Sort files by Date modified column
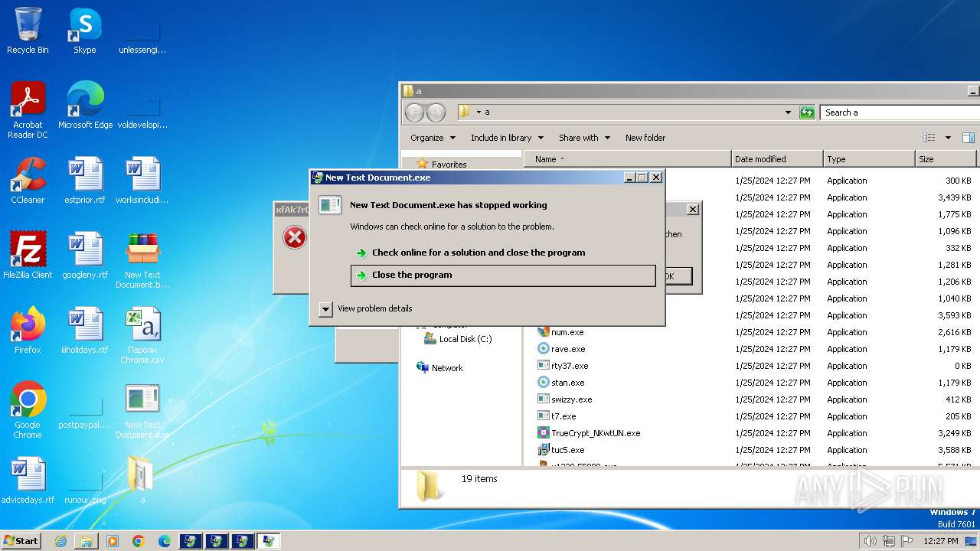Screen dimensions: 980x551 (x=778, y=159)
